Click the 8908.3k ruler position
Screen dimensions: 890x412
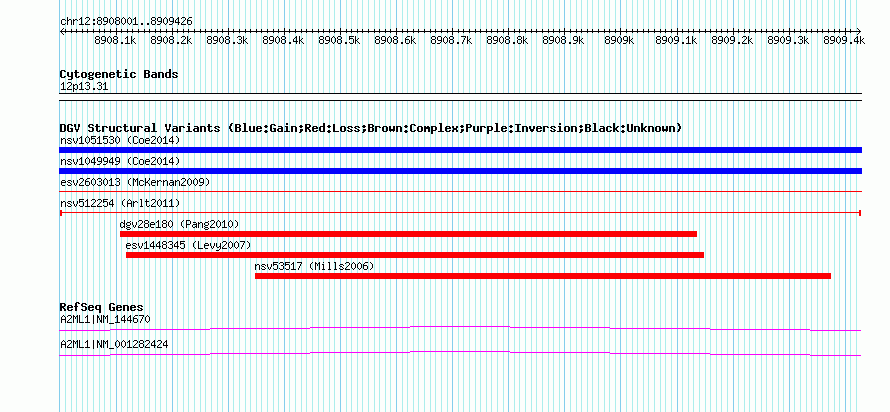pyautogui.click(x=227, y=40)
